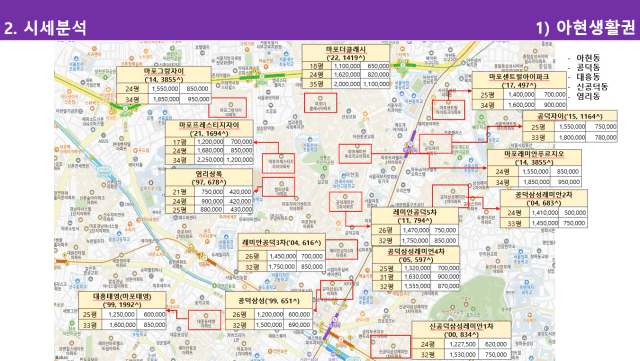Screen dimensions: 640x361
Task: Click the '17평' row label in 마포프레스티지자이
Action: click(x=179, y=141)
